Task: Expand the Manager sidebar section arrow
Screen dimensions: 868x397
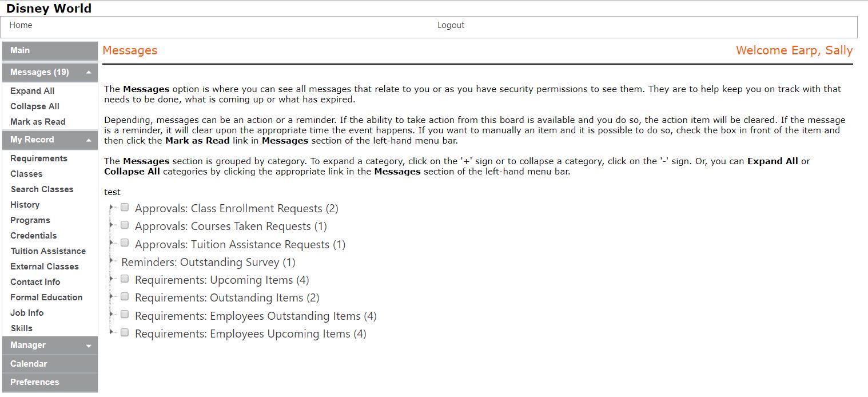Action: [x=89, y=346]
